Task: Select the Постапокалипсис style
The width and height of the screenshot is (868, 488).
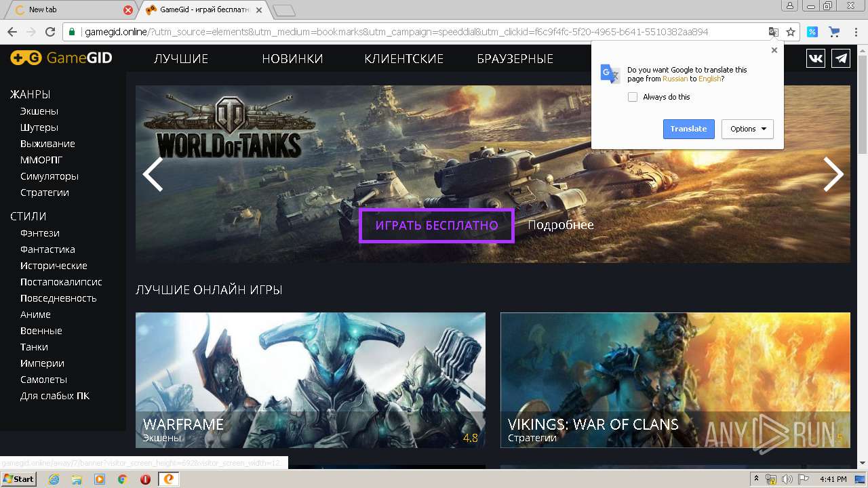Action: tap(61, 282)
